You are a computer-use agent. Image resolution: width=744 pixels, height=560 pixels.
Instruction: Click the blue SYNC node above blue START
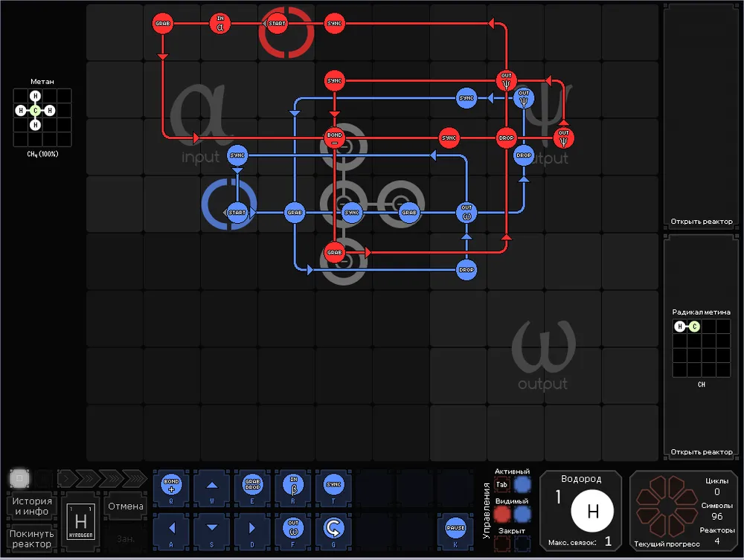coord(237,155)
